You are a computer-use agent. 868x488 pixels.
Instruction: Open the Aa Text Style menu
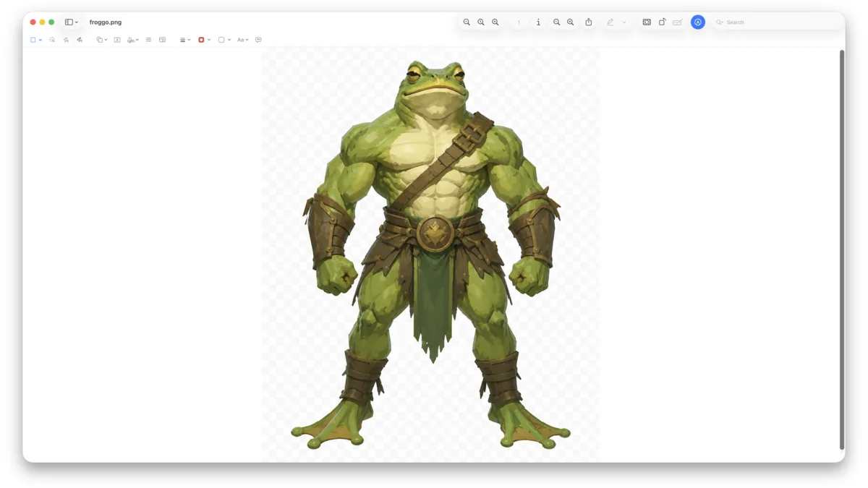pyautogui.click(x=243, y=40)
